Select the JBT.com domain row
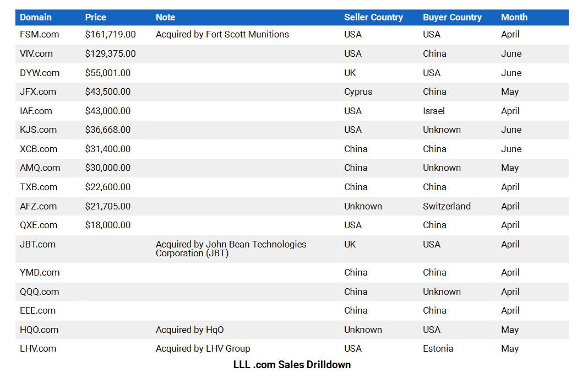The image size is (588, 377). tap(292, 249)
